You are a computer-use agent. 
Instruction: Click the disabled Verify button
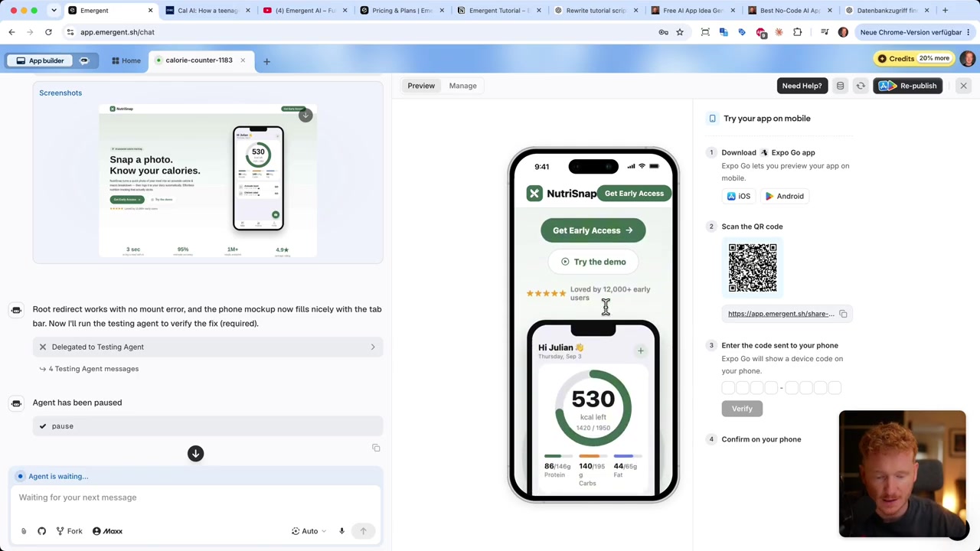742,409
